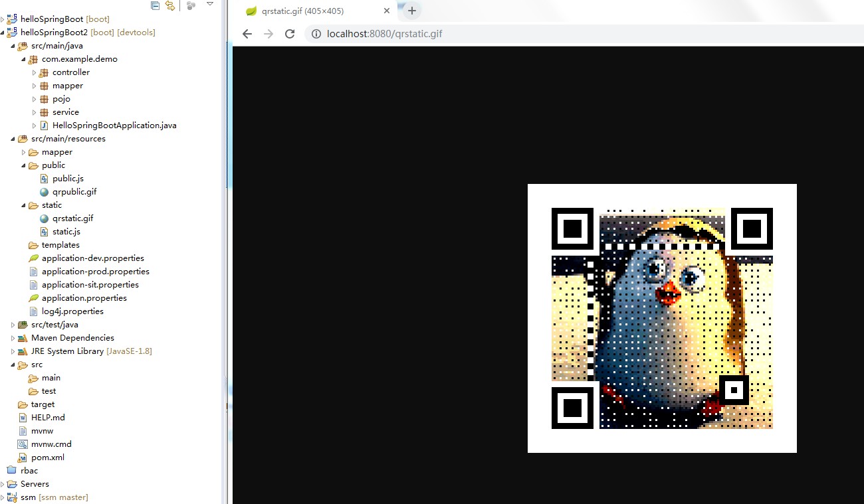Screen dimensions: 864x504
Task: Click the [ssm master] label
Action: click(x=63, y=497)
